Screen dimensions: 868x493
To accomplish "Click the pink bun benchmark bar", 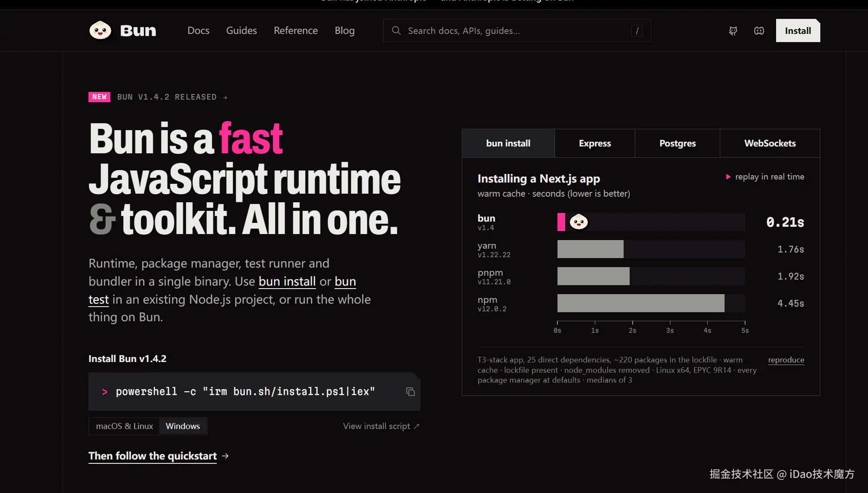I will [x=561, y=222].
